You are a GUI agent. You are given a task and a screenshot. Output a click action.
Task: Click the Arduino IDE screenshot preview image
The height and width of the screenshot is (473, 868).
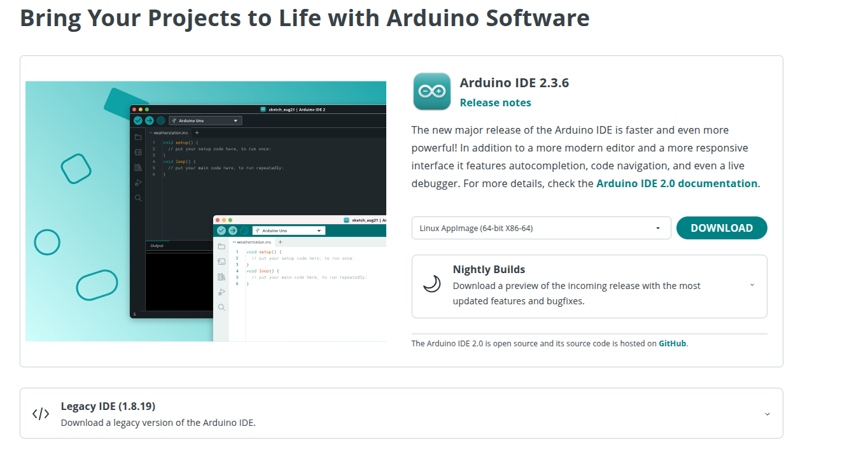(x=206, y=211)
